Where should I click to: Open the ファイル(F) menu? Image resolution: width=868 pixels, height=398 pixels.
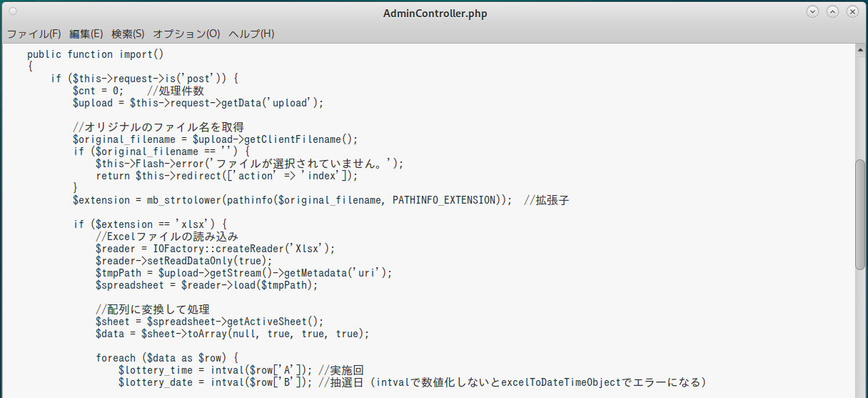(x=34, y=34)
